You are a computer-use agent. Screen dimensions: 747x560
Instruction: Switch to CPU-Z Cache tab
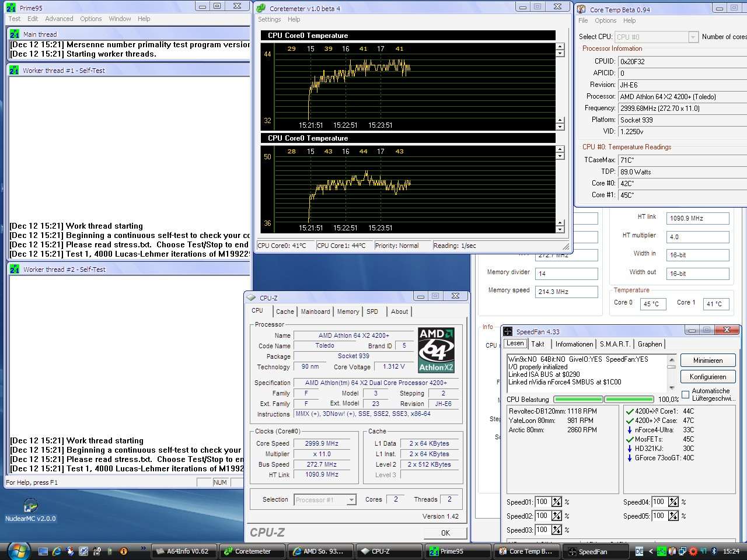coord(285,311)
